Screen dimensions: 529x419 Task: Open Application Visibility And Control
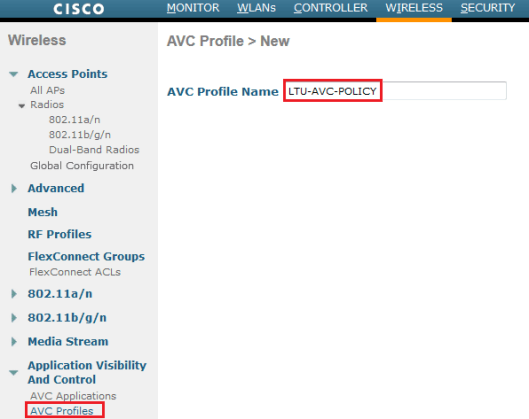point(87,372)
